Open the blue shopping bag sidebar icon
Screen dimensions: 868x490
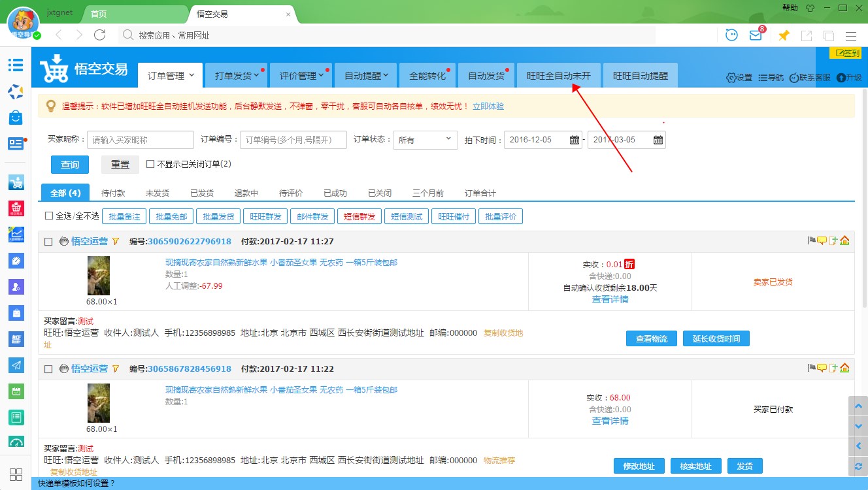click(x=16, y=118)
